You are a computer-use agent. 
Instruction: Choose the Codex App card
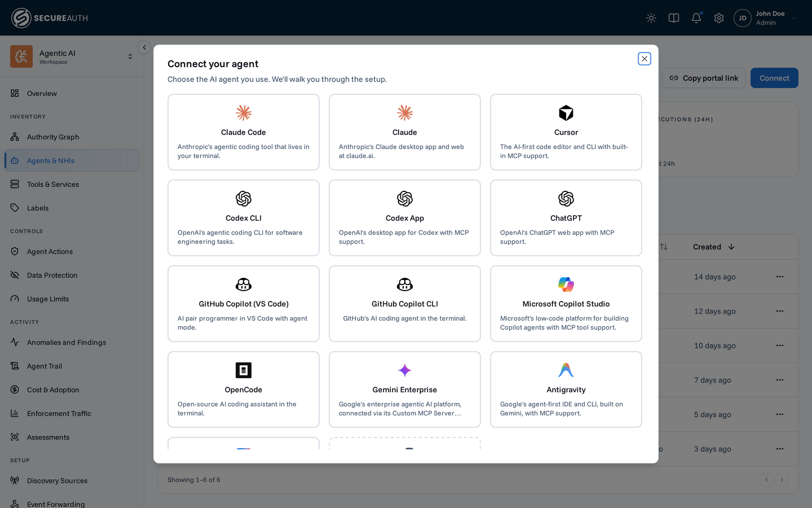tap(405, 218)
